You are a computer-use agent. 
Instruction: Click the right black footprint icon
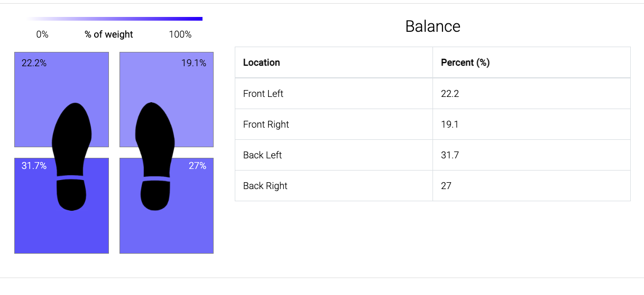(x=155, y=156)
